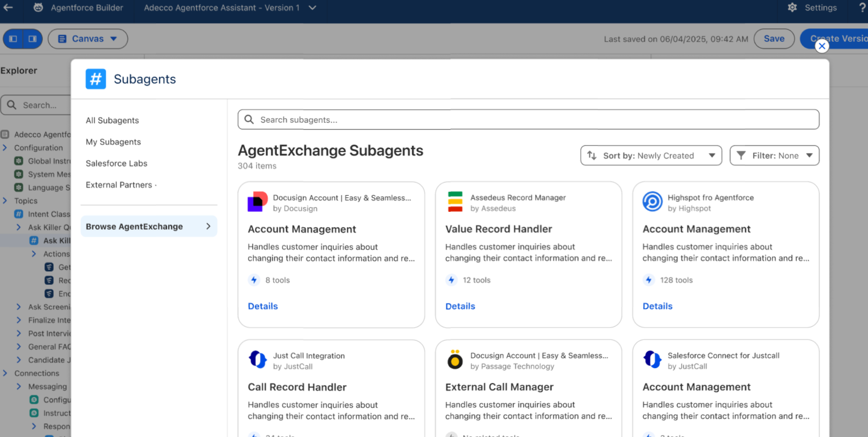The width and height of the screenshot is (868, 437).
Task: Open Details on Value Record Handler card
Action: [460, 306]
